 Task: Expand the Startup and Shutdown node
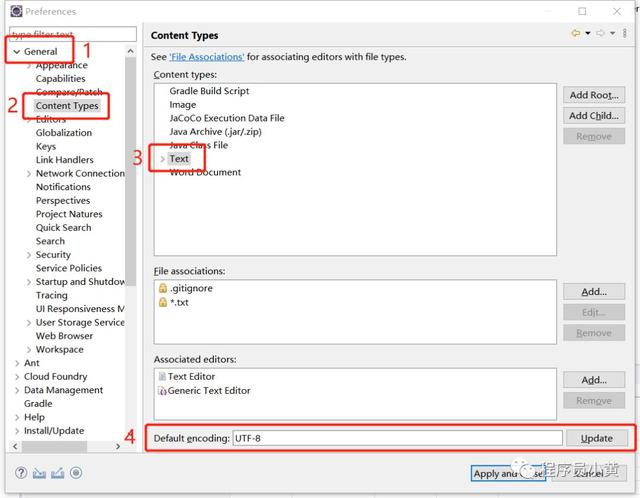point(29,282)
